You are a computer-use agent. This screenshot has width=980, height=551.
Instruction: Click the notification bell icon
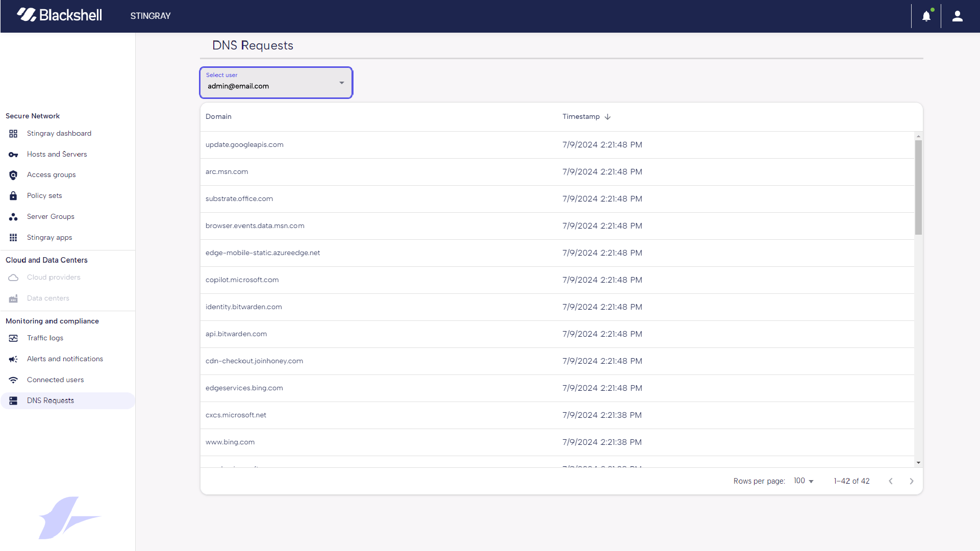926,16
